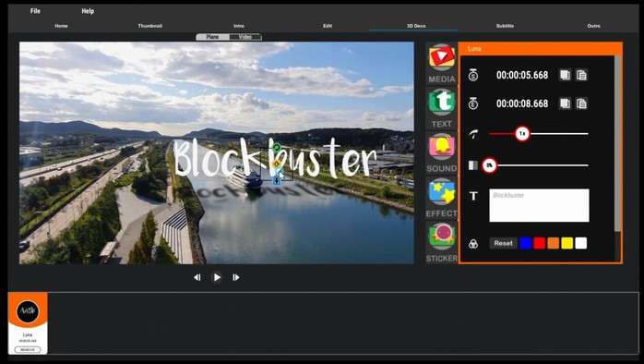Go to the Subtitle tab

[505, 26]
